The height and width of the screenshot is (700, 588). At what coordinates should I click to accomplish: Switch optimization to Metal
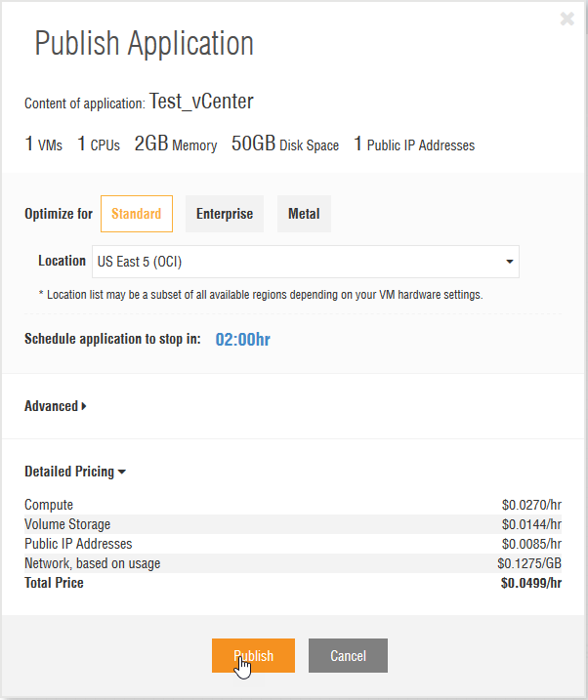(304, 214)
